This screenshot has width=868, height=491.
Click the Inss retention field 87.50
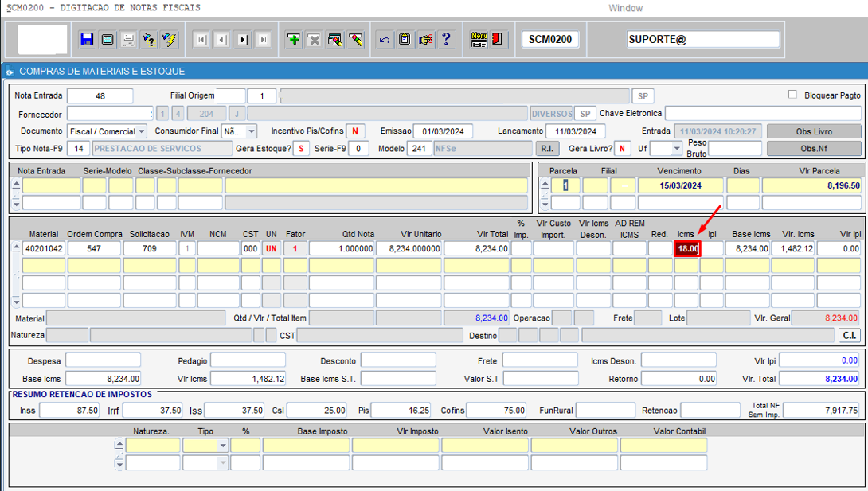coord(69,411)
